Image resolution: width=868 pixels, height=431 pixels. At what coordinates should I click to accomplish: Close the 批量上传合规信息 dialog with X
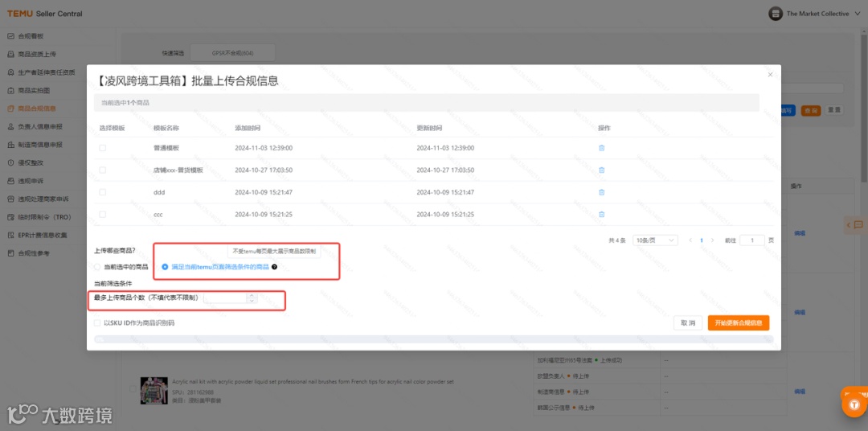click(770, 74)
